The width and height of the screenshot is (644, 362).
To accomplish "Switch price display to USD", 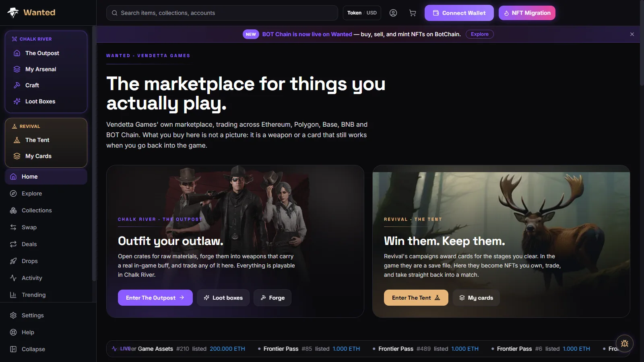I will (x=372, y=13).
